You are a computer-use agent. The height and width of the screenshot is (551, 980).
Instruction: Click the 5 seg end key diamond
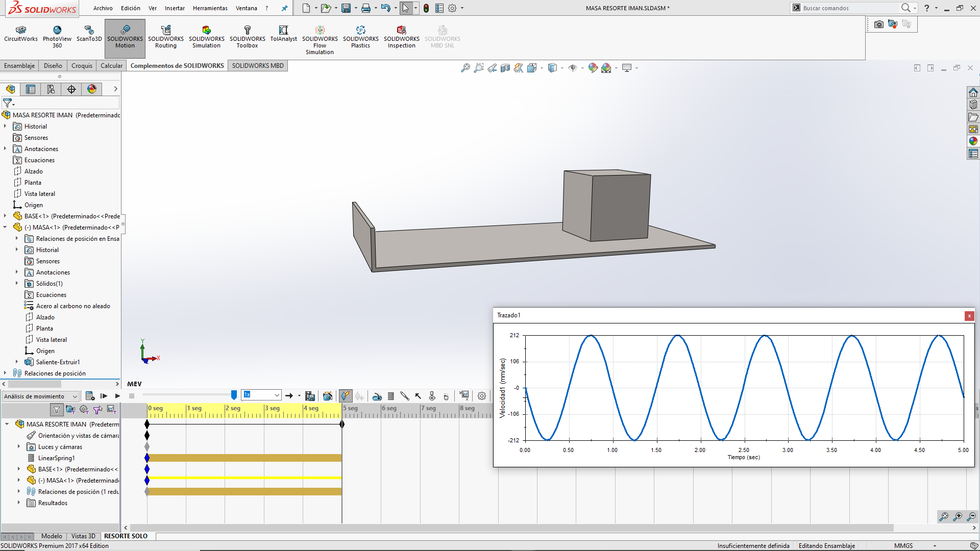click(x=342, y=424)
